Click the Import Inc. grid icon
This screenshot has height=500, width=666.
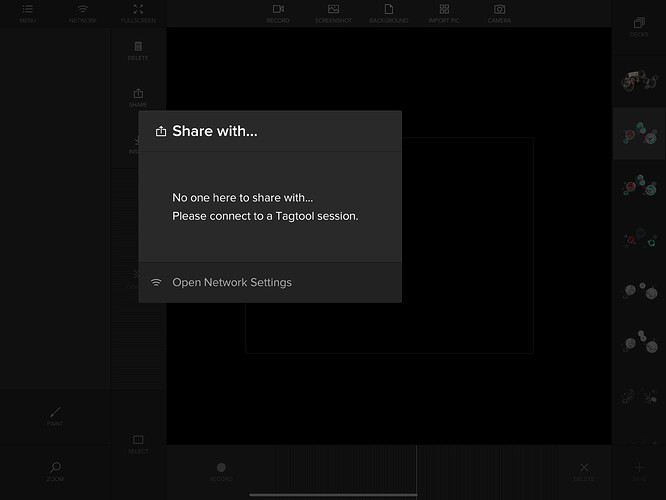444,13
